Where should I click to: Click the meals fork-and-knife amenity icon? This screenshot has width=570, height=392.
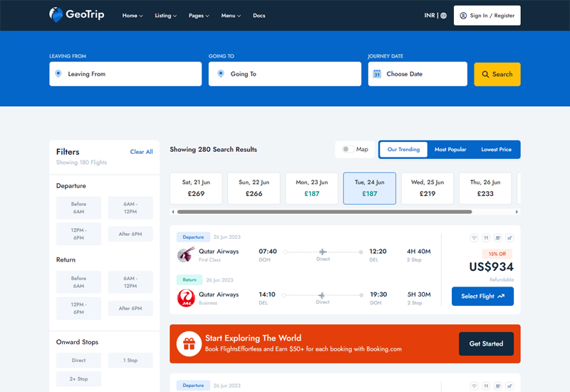(486, 238)
